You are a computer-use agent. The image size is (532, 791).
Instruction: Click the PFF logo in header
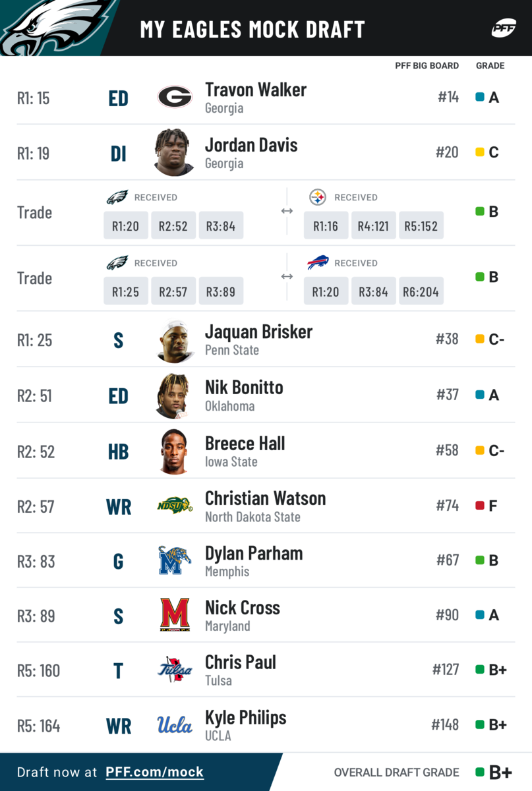point(503,29)
